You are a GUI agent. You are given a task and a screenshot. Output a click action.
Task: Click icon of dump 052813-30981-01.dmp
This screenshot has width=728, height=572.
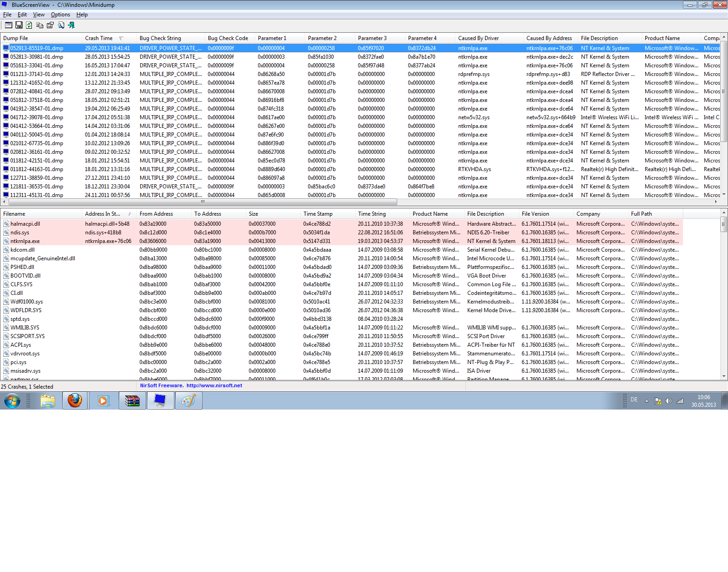tap(6, 57)
